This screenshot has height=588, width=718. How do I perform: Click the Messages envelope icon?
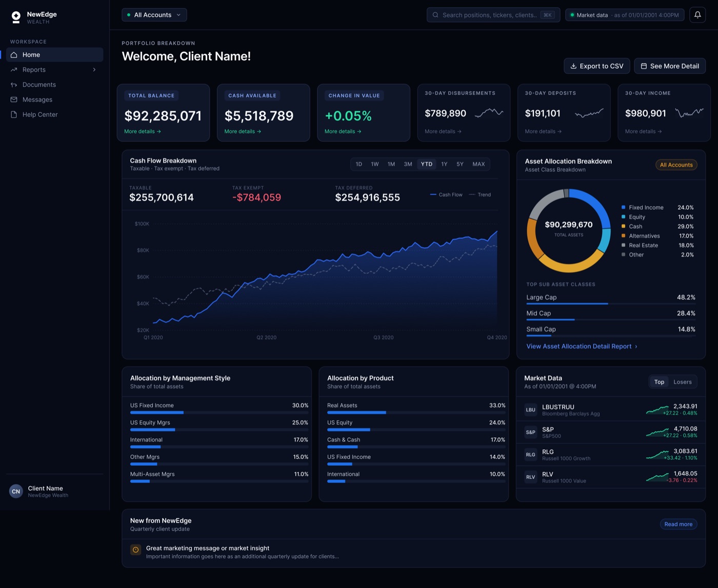(x=14, y=99)
